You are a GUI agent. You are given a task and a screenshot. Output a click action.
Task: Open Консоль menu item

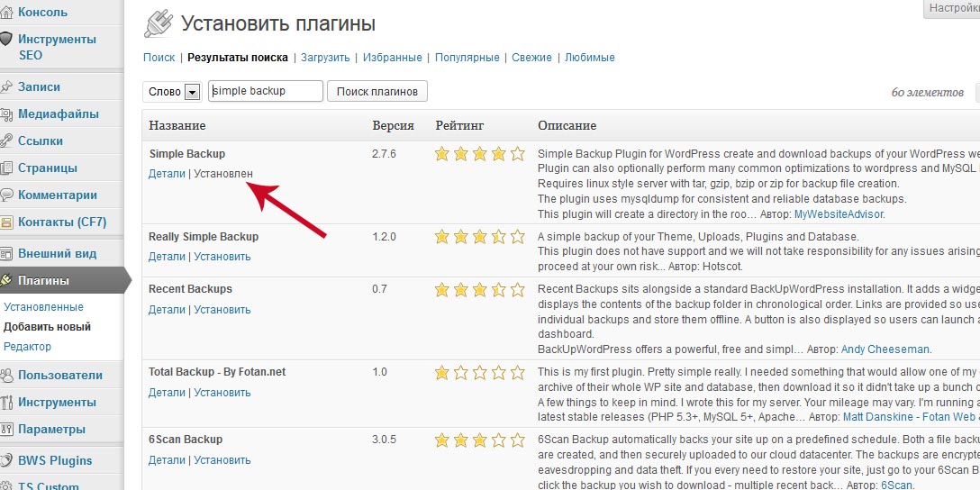(42, 12)
